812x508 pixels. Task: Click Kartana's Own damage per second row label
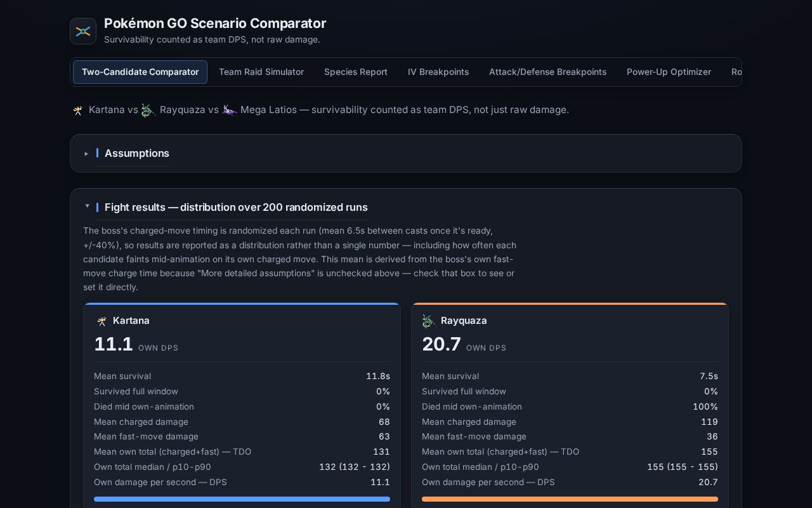pyautogui.click(x=160, y=482)
